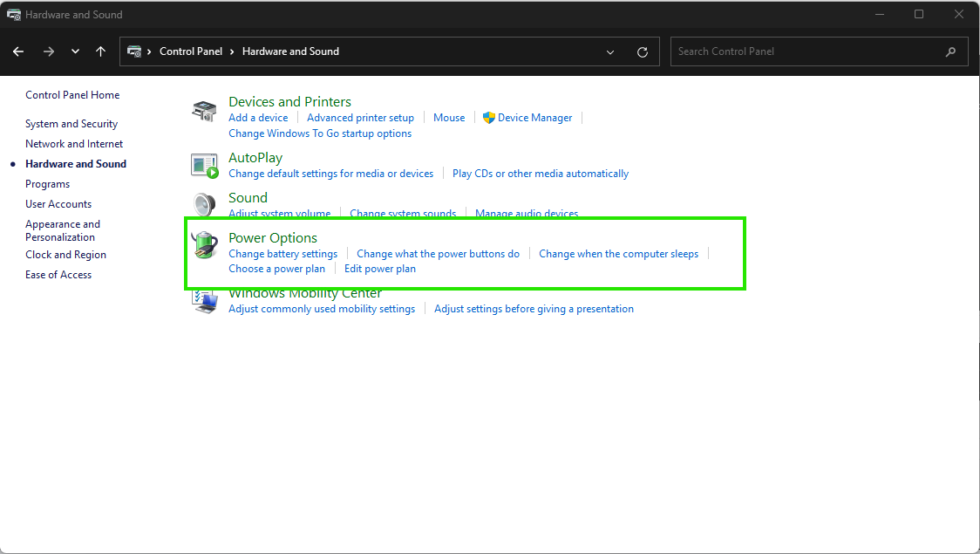Click the Power Options battery icon
980x554 pixels.
[204, 244]
